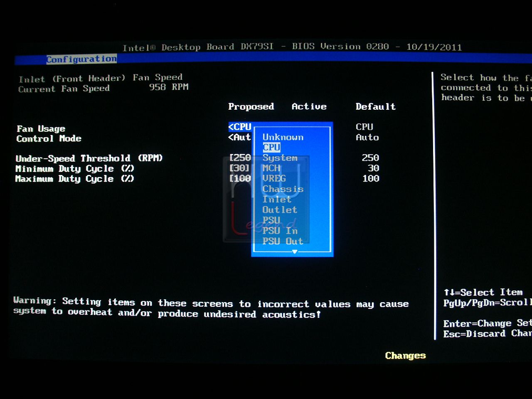Open Control Mode proposed value dropdown

(240, 137)
